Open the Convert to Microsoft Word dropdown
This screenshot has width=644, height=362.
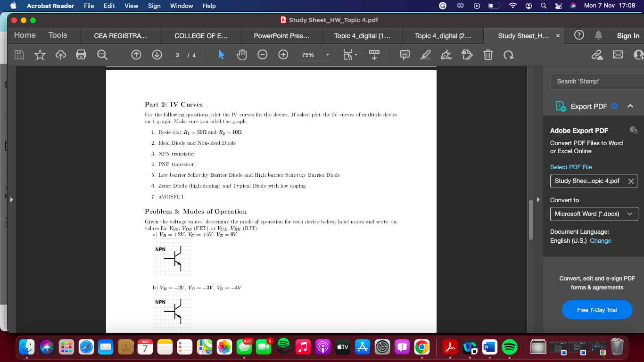[x=594, y=214]
